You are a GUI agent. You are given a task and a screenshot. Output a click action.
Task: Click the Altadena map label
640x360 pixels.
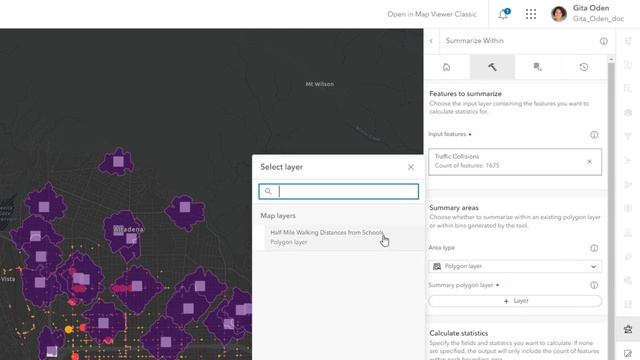(129, 229)
